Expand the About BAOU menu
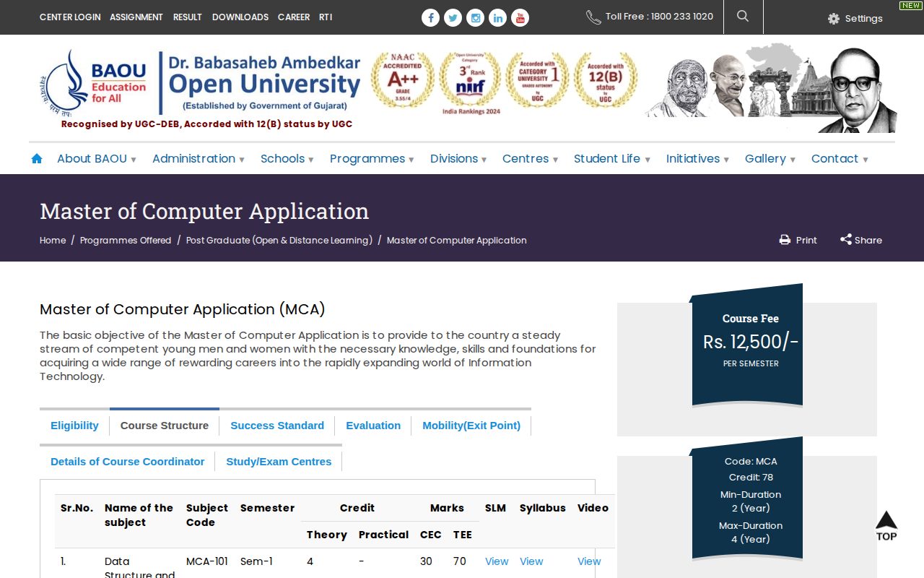Image resolution: width=924 pixels, height=578 pixels. coord(97,159)
